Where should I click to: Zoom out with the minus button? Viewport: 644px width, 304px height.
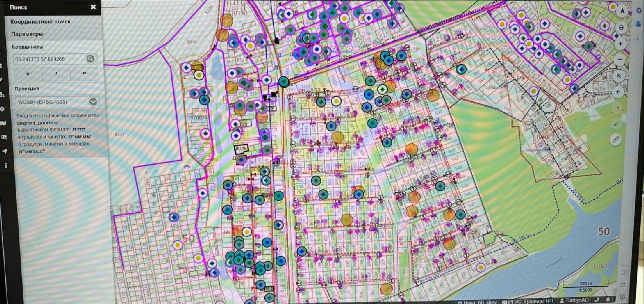point(620,60)
